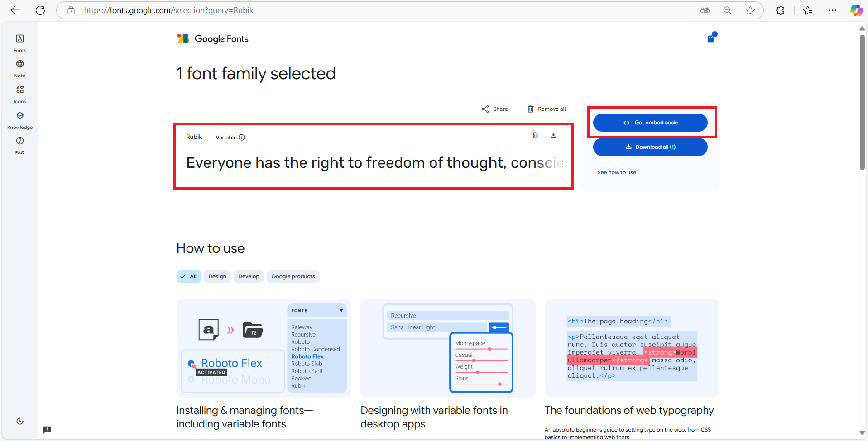Toggle dark mode with the moon icon

coord(19,421)
